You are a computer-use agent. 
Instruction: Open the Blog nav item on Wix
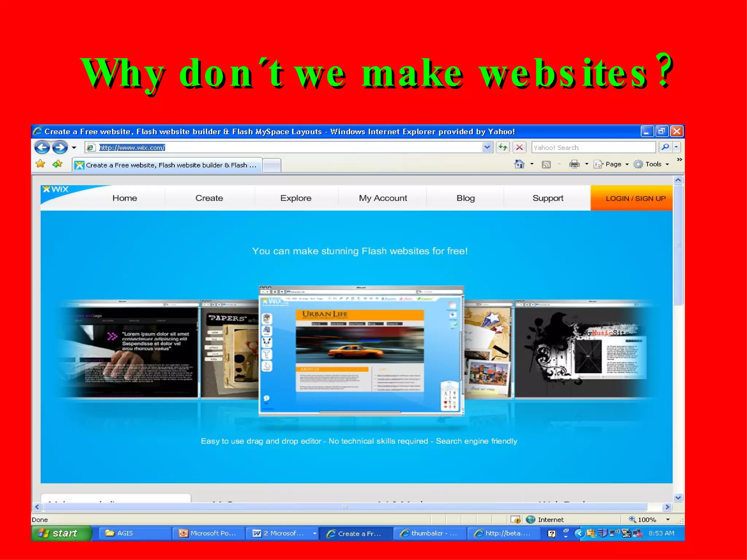(x=466, y=198)
